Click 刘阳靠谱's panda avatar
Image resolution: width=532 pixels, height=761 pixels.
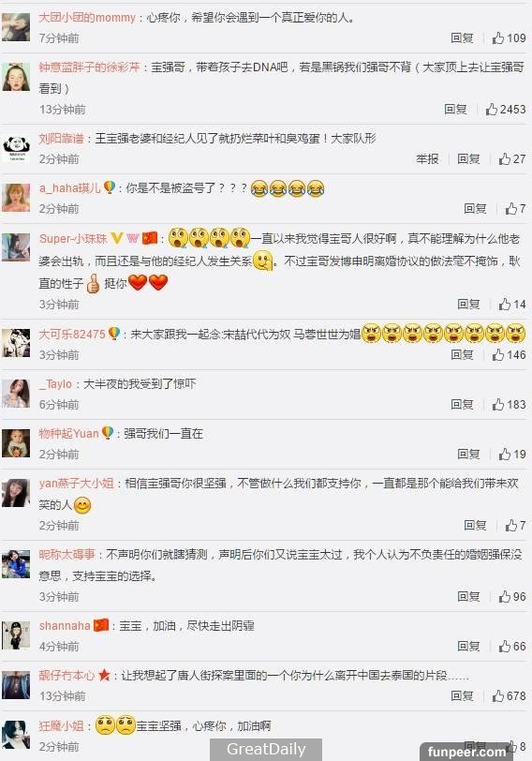pyautogui.click(x=16, y=147)
